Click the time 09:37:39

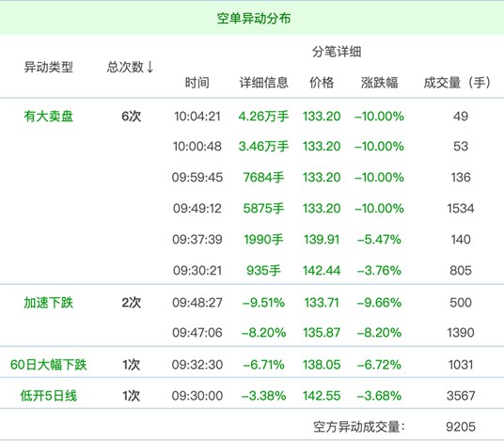197,239
